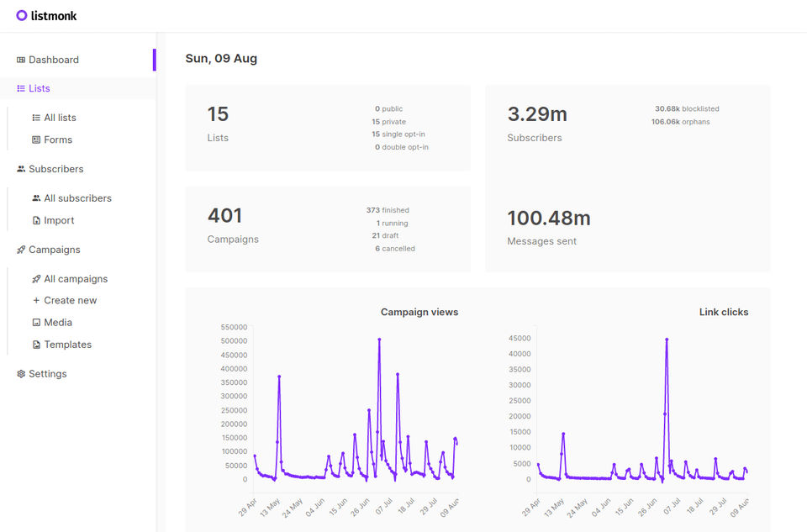Click the 'Sun, 09 Aug' date heading

pos(221,59)
